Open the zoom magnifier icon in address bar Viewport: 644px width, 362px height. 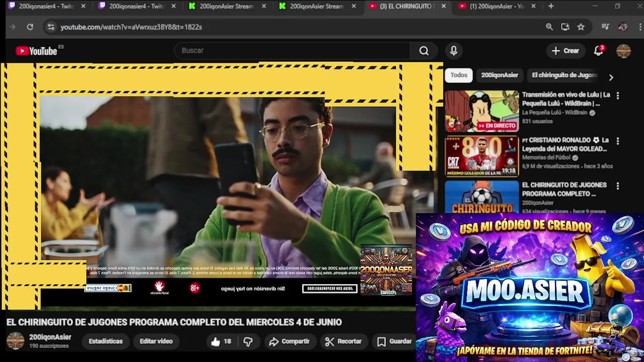tap(549, 27)
